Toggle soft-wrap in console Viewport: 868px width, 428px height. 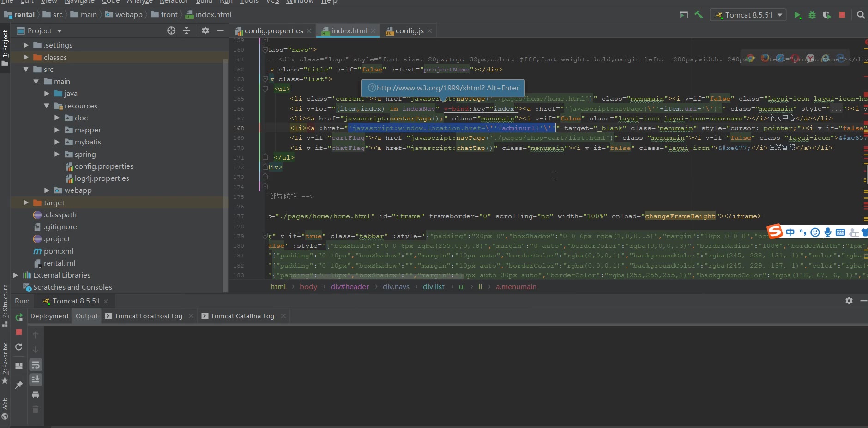pos(36,365)
